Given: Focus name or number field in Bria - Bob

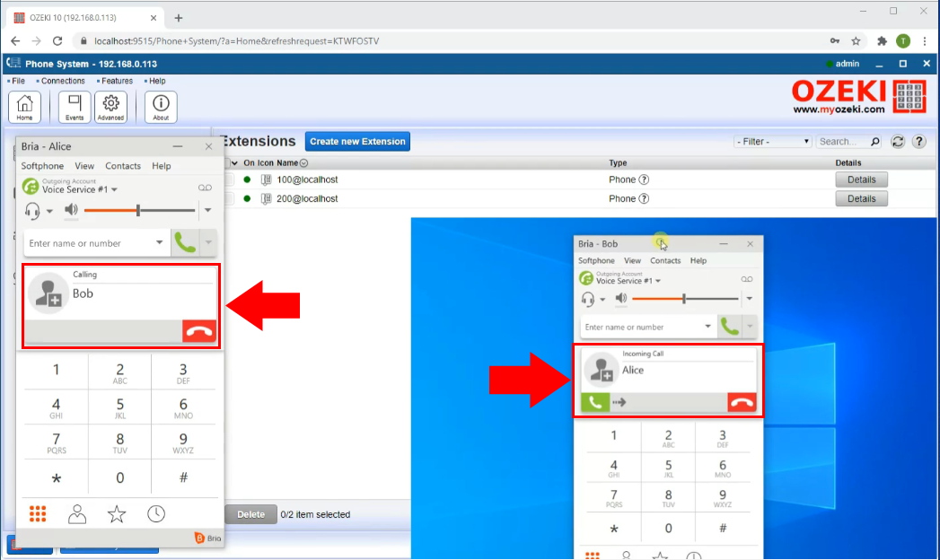Looking at the screenshot, I should tap(641, 327).
